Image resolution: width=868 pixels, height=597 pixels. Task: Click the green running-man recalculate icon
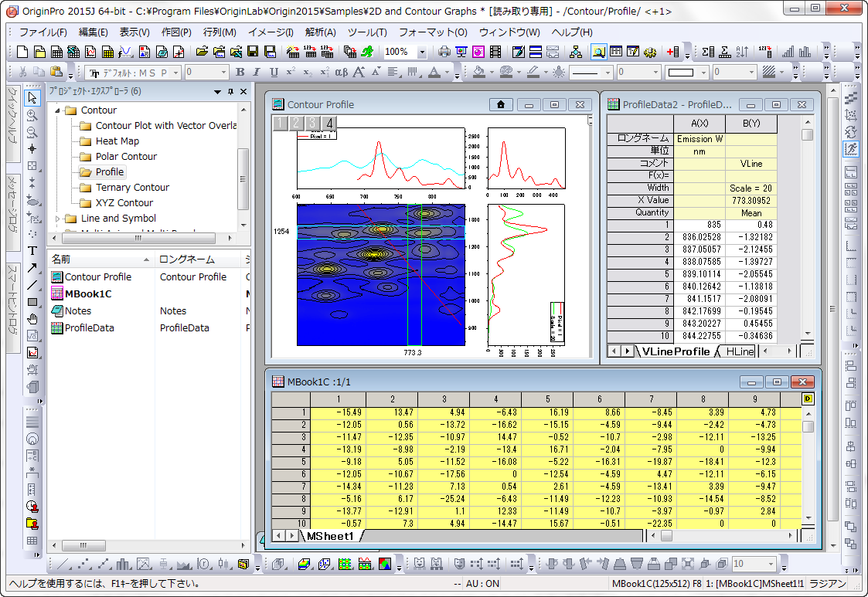pos(367,52)
